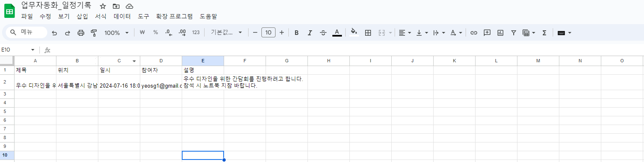This screenshot has height=162, width=644.
Task: Select cell containing 참여자
Action: (x=161, y=70)
